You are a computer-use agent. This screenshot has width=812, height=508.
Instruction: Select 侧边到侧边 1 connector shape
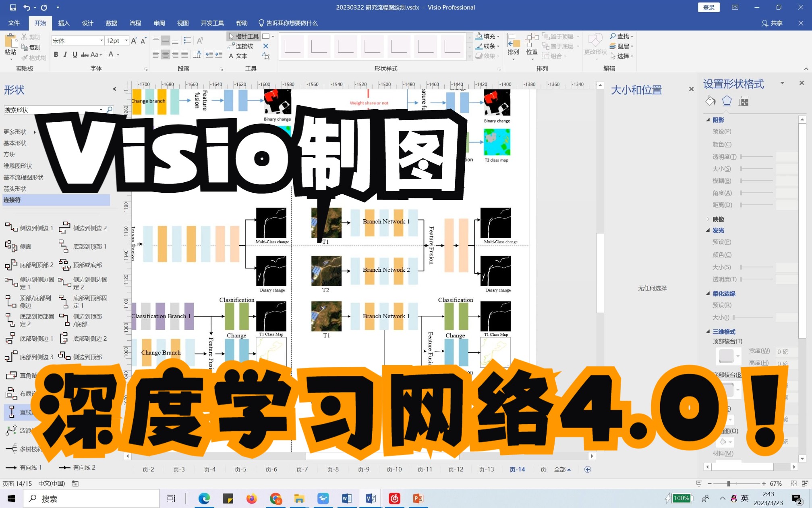point(29,228)
